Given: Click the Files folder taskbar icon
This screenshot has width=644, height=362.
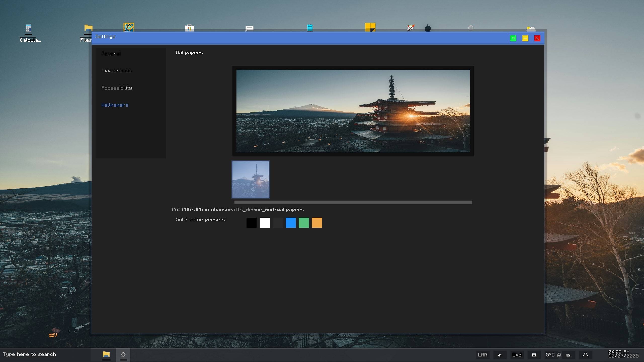Looking at the screenshot, I should coord(106,354).
